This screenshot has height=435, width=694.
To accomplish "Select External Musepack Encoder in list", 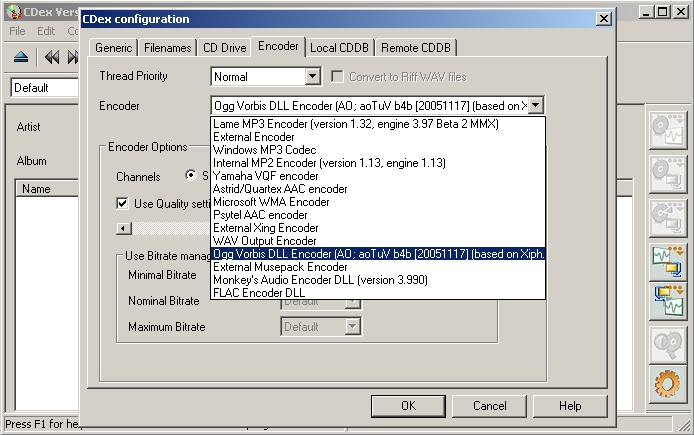I will [378, 267].
